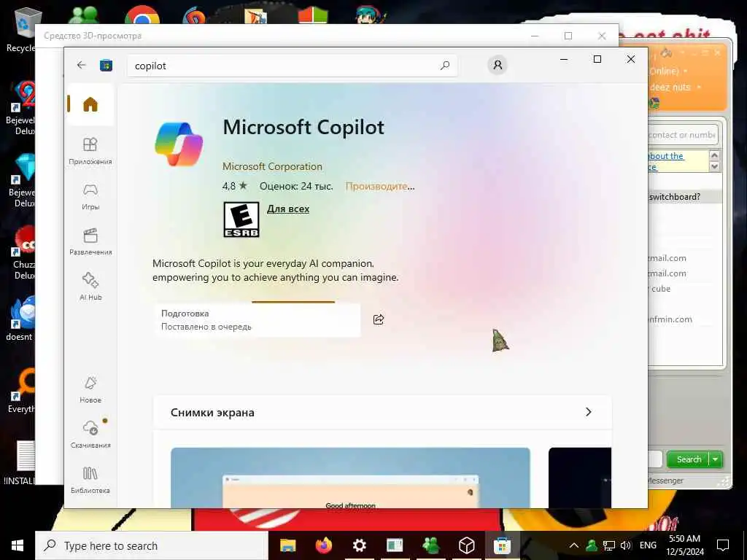Open (Online) status dropdown in Messenger
This screenshot has height=560, width=747.
[685, 71]
